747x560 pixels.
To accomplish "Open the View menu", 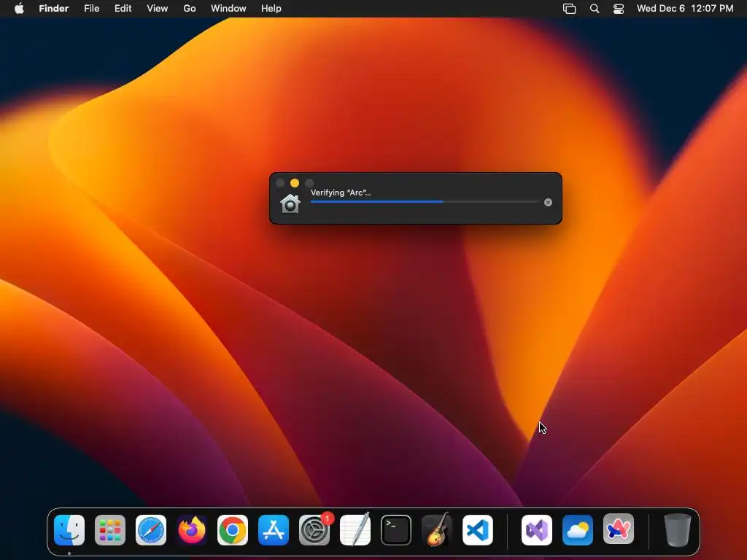I will [158, 9].
